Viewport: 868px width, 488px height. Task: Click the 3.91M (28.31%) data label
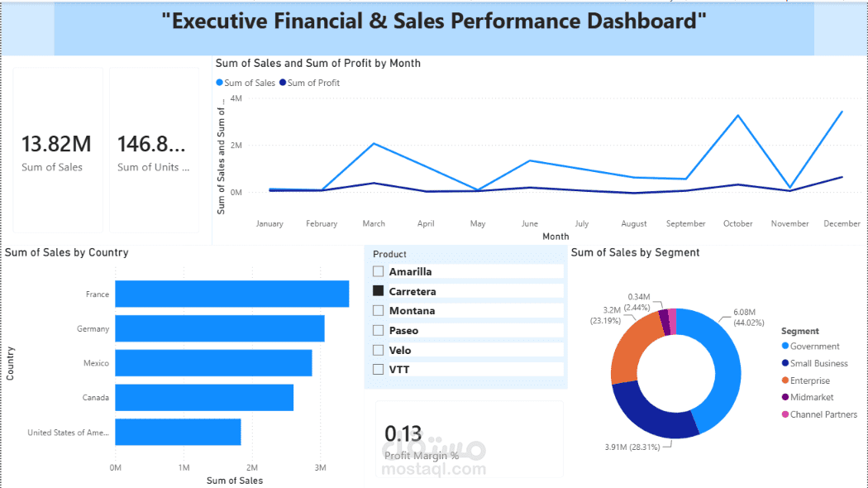point(632,447)
